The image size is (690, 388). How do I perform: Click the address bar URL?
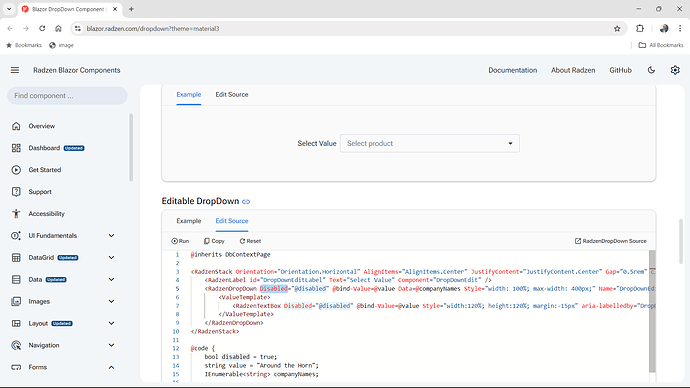[x=153, y=29]
